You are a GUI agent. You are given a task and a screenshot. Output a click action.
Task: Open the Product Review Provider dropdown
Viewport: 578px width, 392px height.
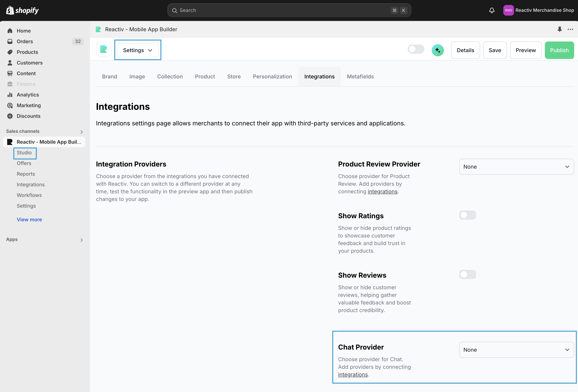516,167
